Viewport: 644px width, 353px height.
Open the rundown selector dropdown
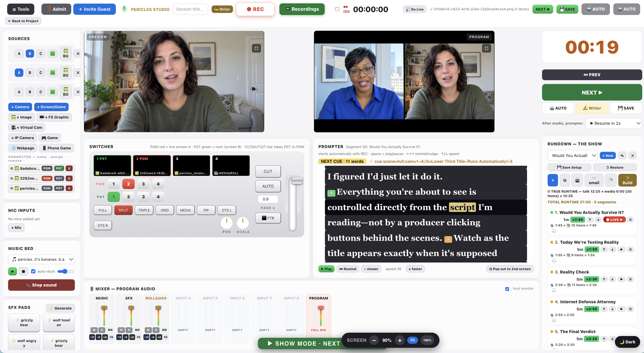(x=572, y=155)
